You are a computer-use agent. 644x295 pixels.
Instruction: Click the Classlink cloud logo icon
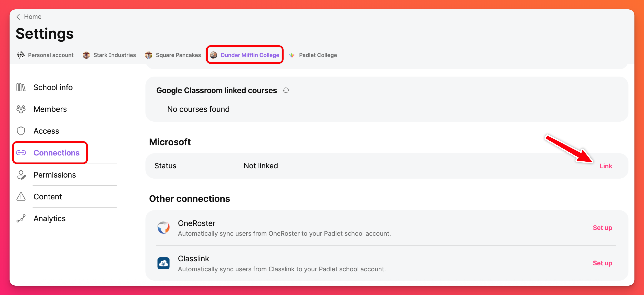click(164, 263)
